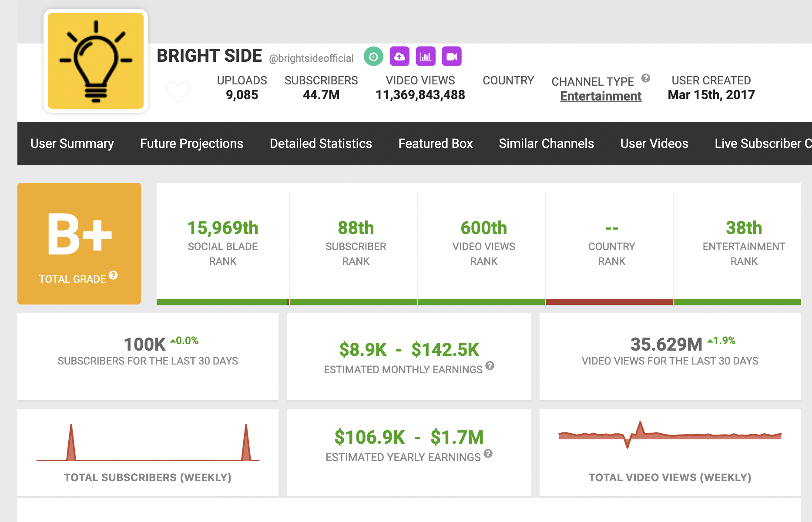
Task: Open the Future Projections tab
Action: coord(191,144)
